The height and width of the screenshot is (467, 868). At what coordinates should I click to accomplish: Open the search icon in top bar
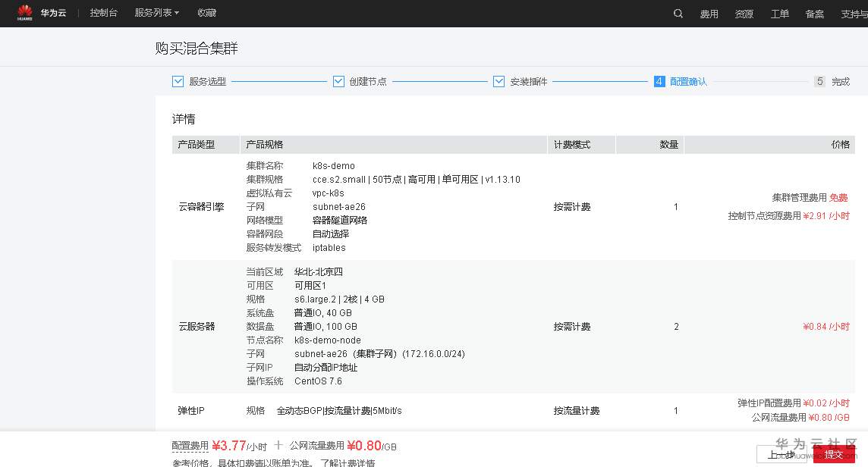click(x=678, y=14)
